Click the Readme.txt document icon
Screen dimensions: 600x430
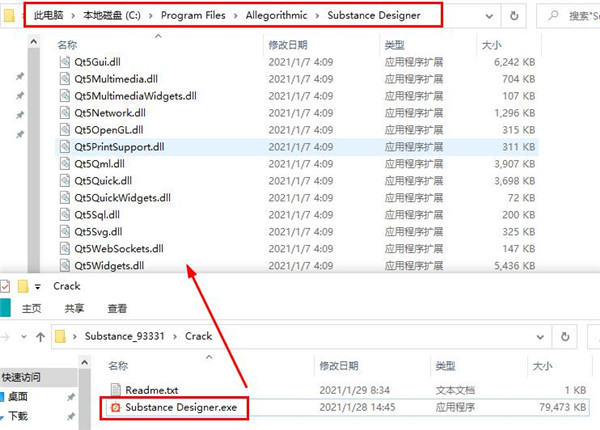[116, 390]
